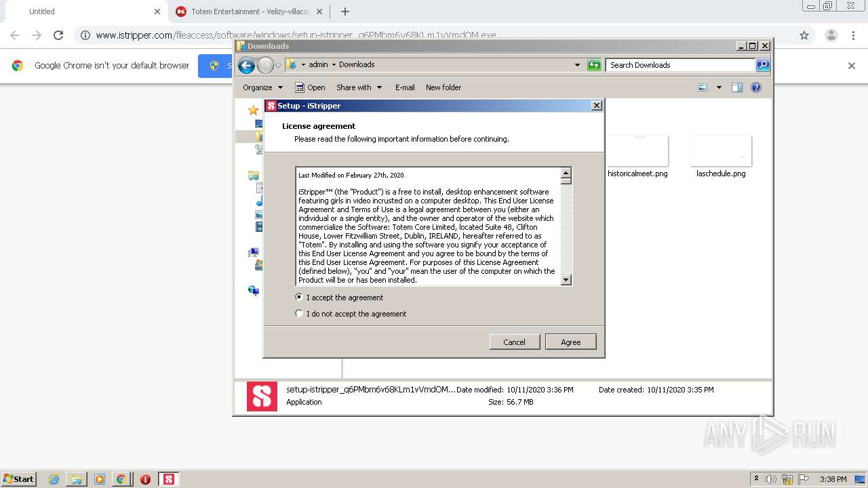
Task: Click Libraries icon in navigation pane
Action: point(254,176)
